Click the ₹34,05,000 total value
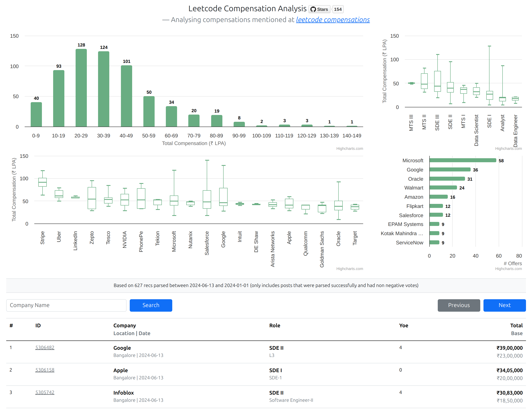 (510, 370)
